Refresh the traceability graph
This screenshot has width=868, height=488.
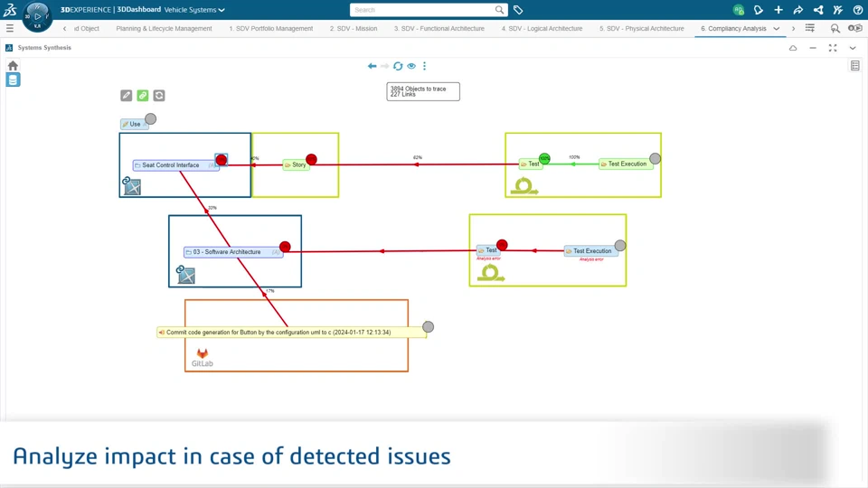coord(398,66)
